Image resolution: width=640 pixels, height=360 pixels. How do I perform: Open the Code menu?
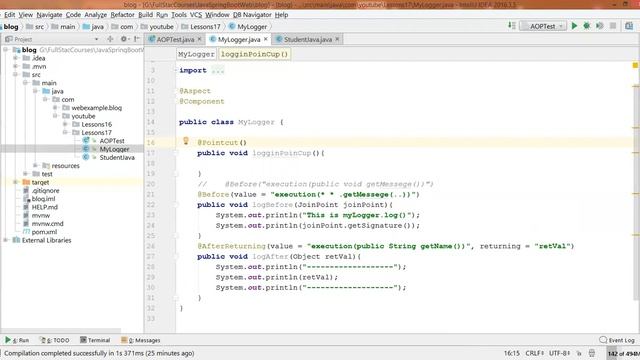[x=73, y=15]
